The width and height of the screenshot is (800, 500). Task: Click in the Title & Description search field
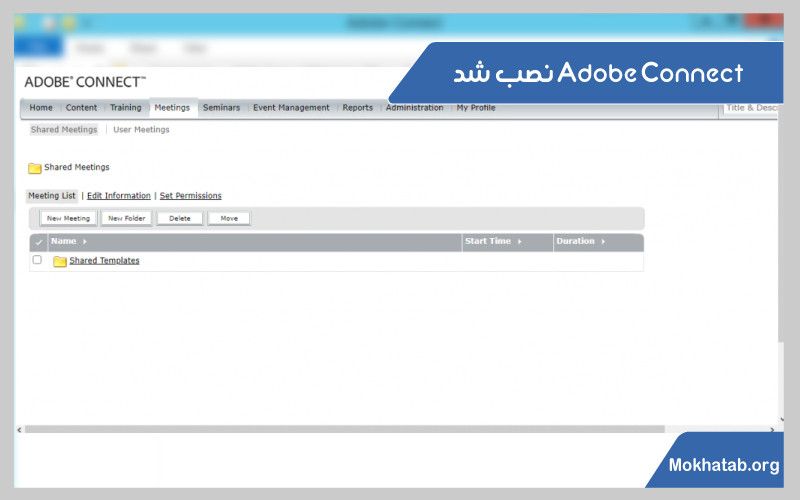click(x=750, y=108)
